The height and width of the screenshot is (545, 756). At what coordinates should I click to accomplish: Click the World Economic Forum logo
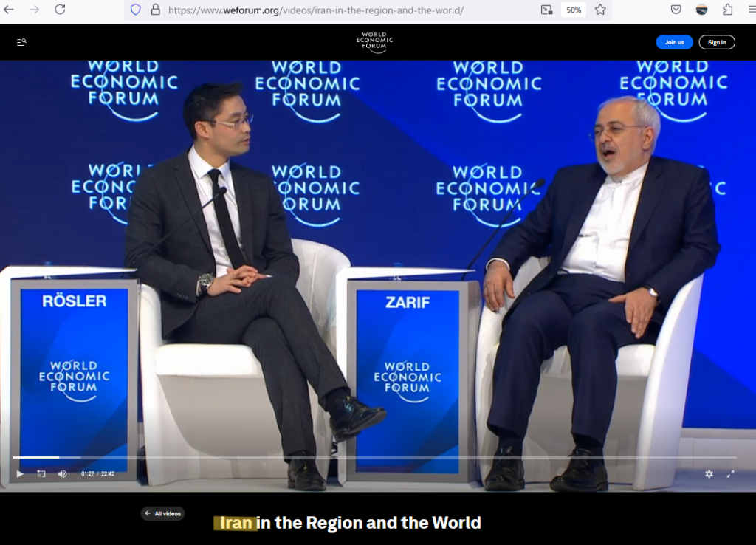pos(374,42)
